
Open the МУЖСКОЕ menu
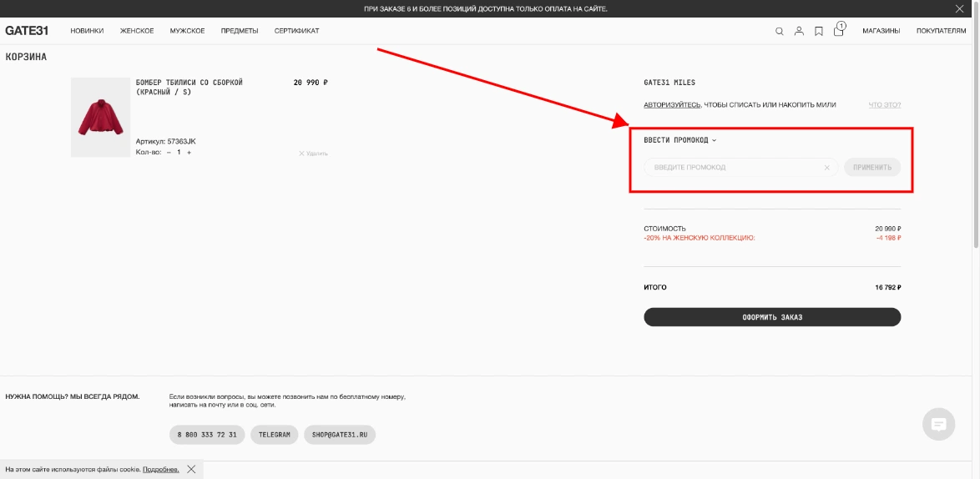(187, 31)
